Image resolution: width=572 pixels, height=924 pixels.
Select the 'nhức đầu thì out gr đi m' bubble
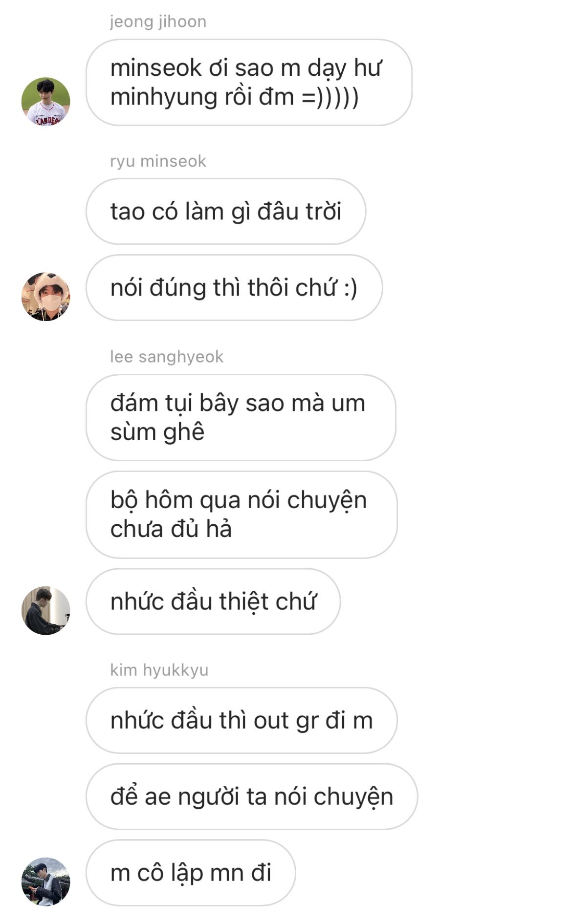242,720
